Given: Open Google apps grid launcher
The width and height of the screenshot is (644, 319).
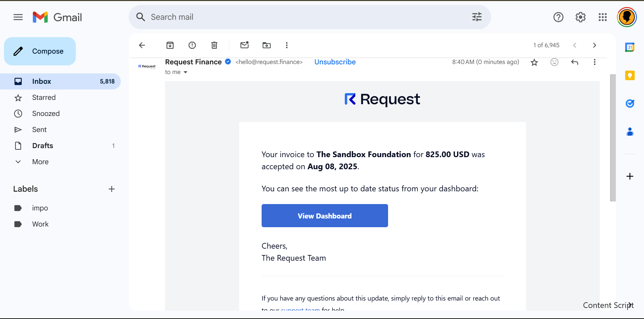Looking at the screenshot, I should point(603,17).
